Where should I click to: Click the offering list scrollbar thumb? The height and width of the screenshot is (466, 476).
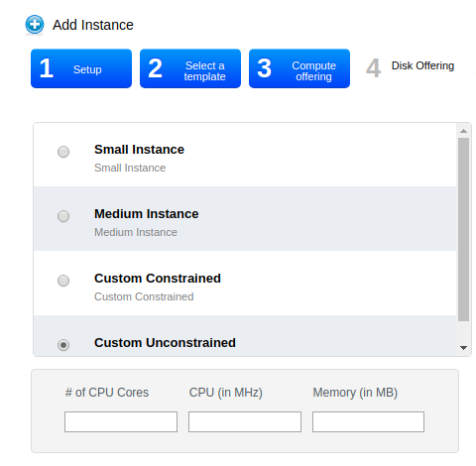[x=463, y=229]
